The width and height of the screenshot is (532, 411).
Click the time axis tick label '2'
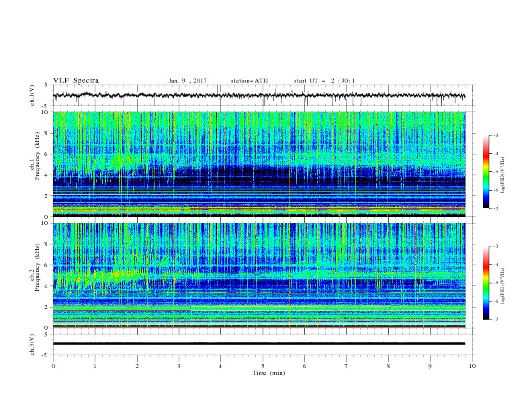coord(137,366)
